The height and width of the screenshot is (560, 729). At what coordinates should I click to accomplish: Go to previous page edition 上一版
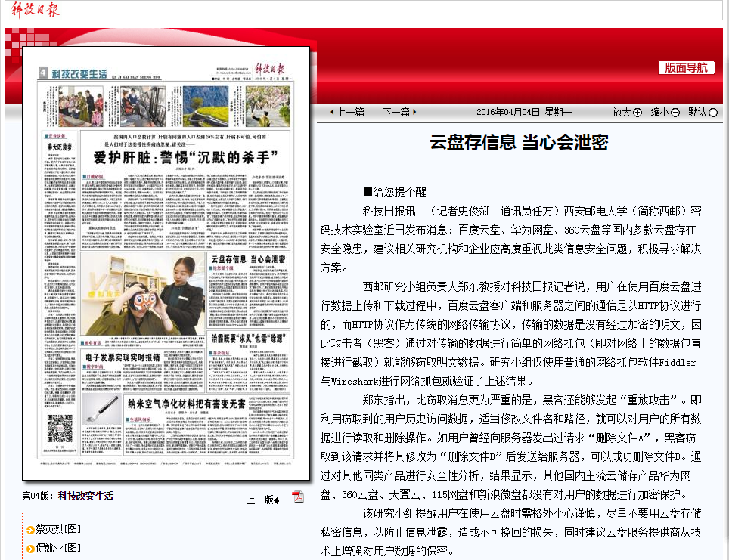click(262, 500)
